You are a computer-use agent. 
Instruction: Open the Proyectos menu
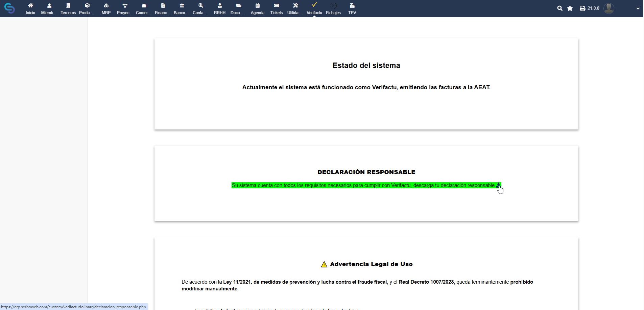click(125, 8)
